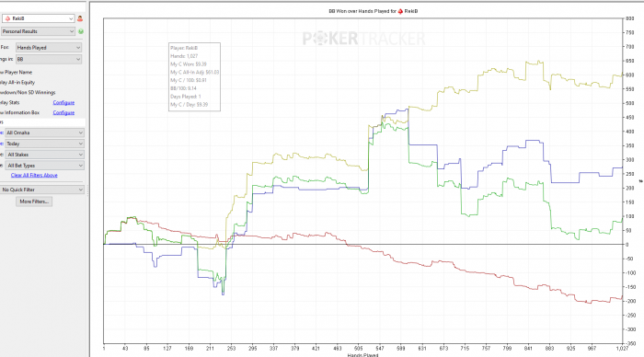Click the Hands Played x-axis label

362,355
